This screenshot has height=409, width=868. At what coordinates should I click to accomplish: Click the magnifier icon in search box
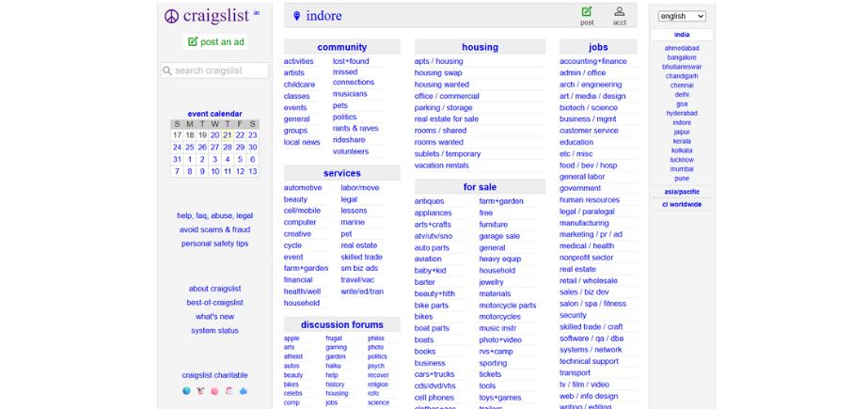pos(166,71)
